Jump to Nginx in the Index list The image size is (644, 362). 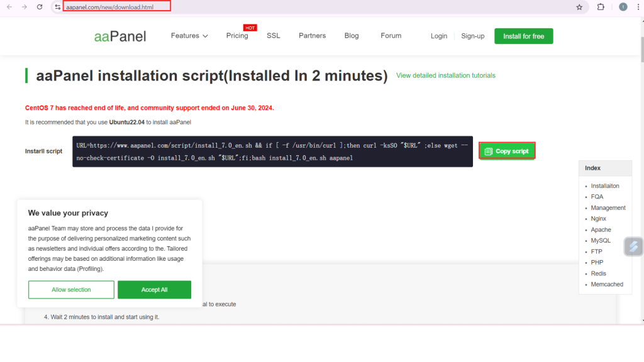click(598, 219)
